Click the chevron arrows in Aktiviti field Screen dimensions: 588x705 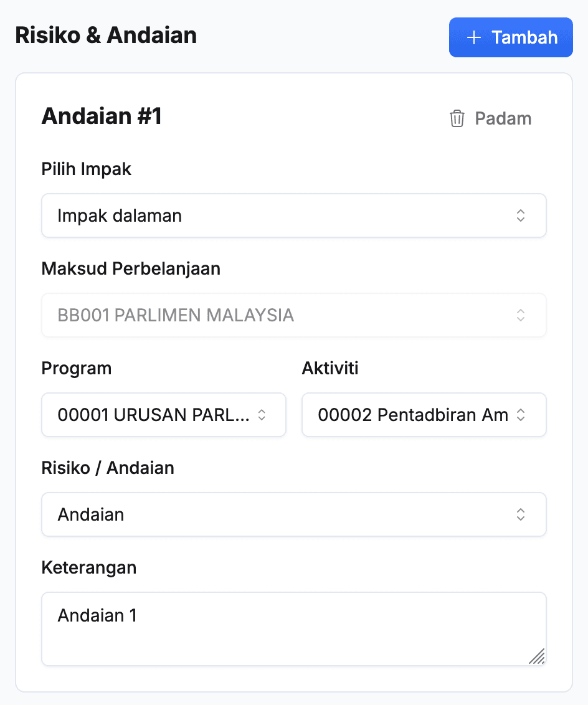coord(521,415)
